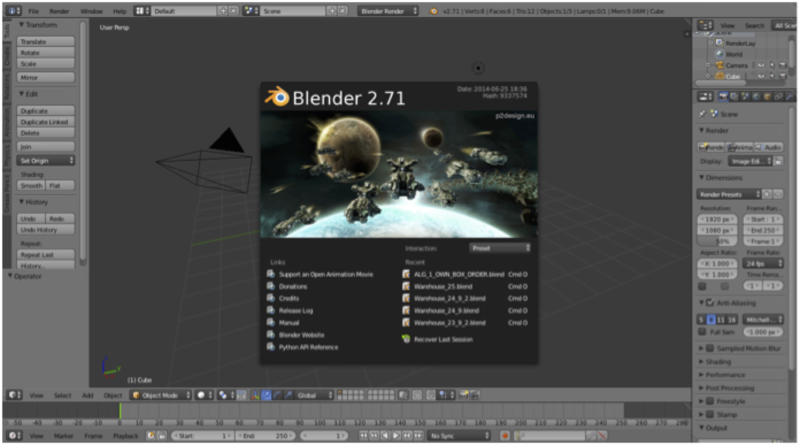800x445 pixels.
Task: Click the Translate button in Transform panel
Action: click(x=46, y=42)
